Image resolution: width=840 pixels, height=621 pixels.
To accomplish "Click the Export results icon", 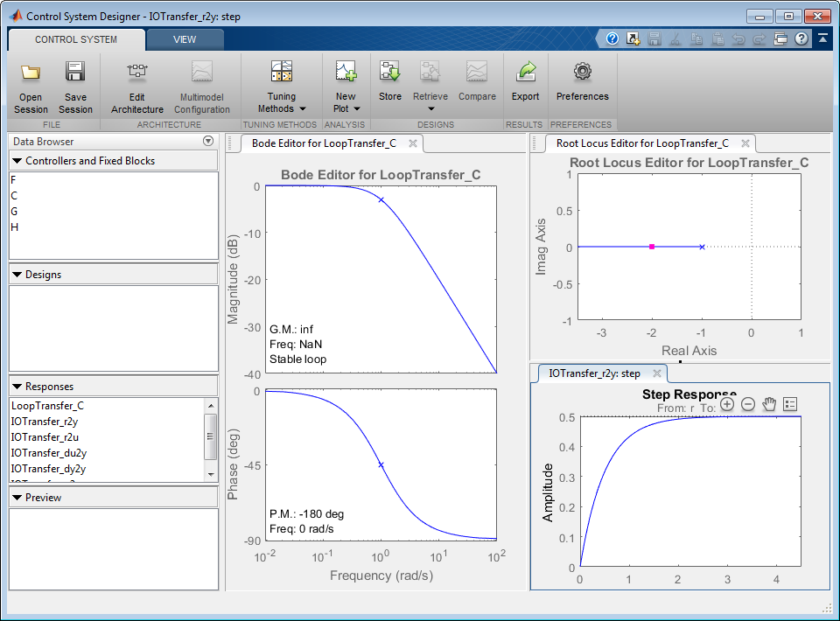I will 525,73.
